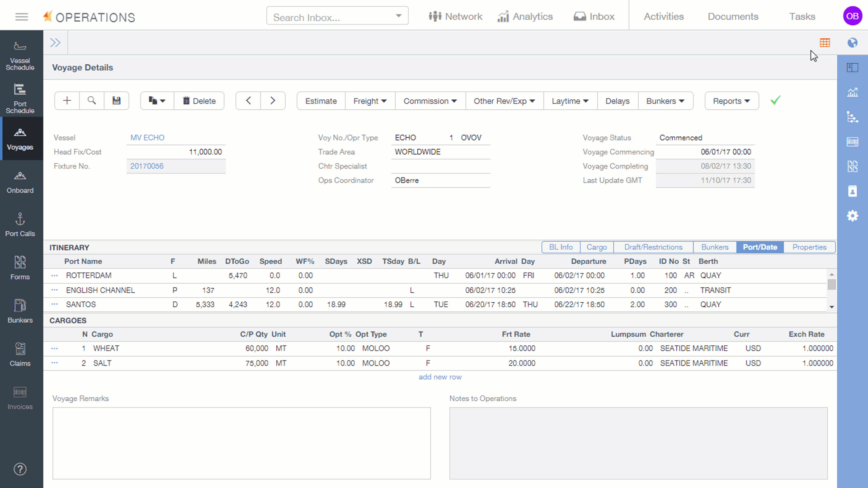Image resolution: width=868 pixels, height=488 pixels.
Task: Expand the left panel double chevron
Action: (x=55, y=42)
